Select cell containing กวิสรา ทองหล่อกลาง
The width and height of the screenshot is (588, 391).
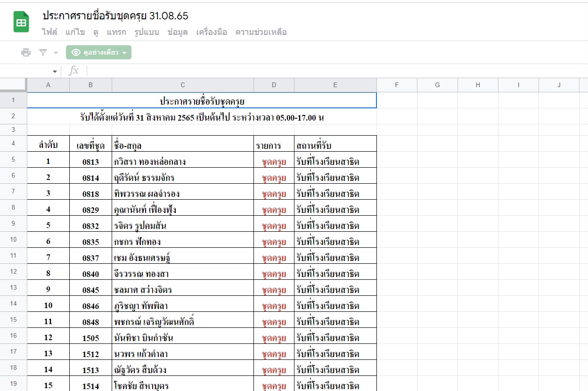182,162
